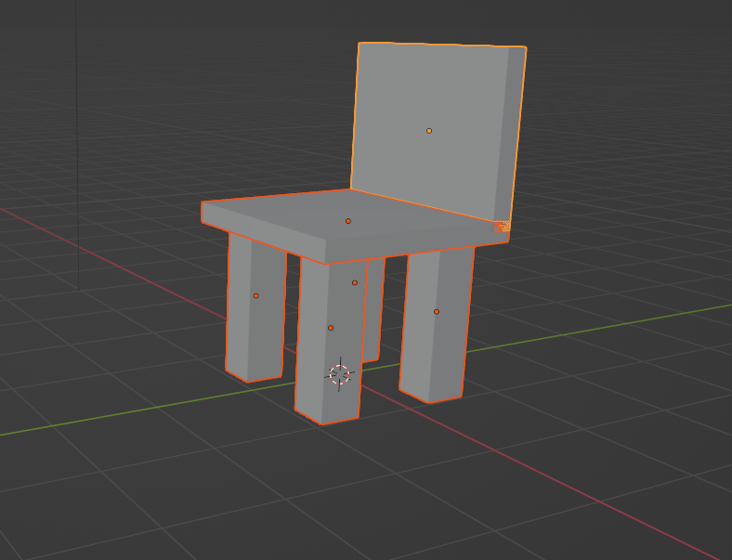732x560 pixels.
Task: Click the 3D cursor crosshair on the front leg
Action: click(x=339, y=374)
